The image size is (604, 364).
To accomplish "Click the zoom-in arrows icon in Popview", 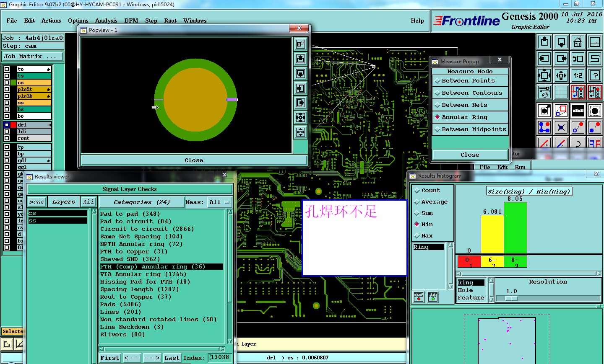I will (300, 118).
